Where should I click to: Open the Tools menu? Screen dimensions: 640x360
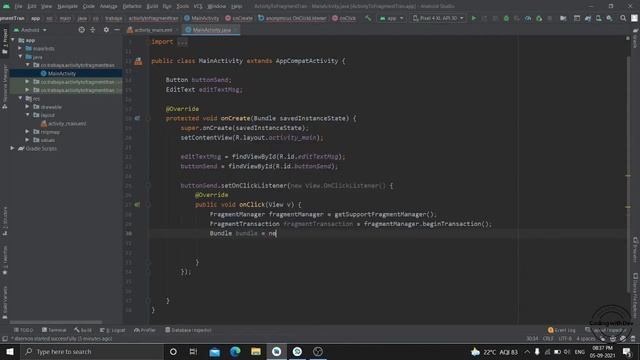coord(183,6)
